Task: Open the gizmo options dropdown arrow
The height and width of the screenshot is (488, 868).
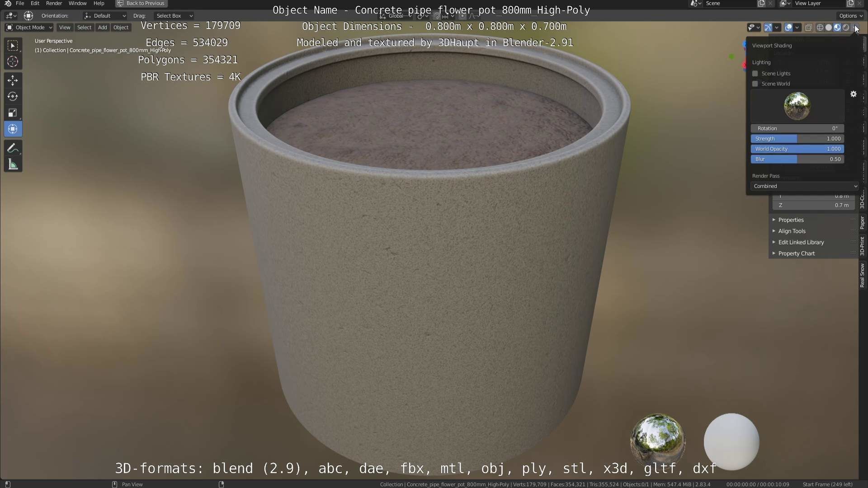Action: tap(776, 28)
